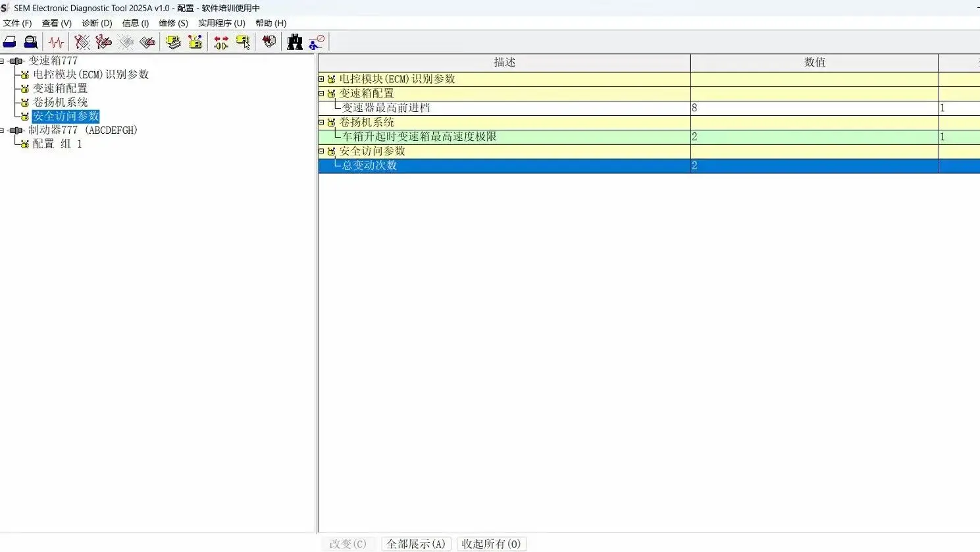Select the 安全访问参数 tree item

tap(66, 115)
